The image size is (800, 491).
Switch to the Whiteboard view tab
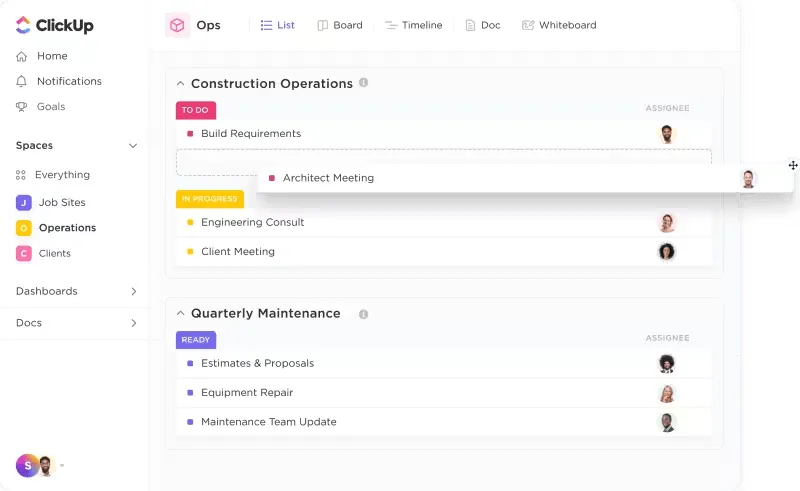point(559,25)
